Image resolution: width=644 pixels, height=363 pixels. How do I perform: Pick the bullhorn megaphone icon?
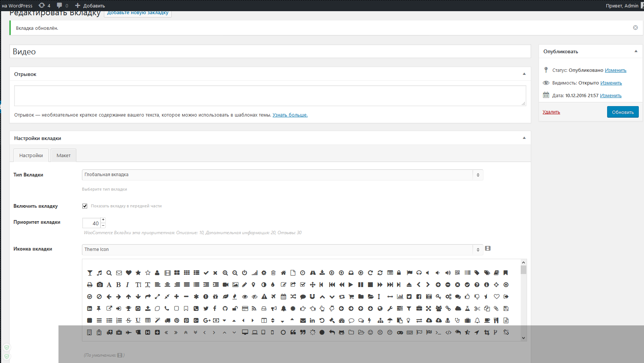(x=274, y=309)
